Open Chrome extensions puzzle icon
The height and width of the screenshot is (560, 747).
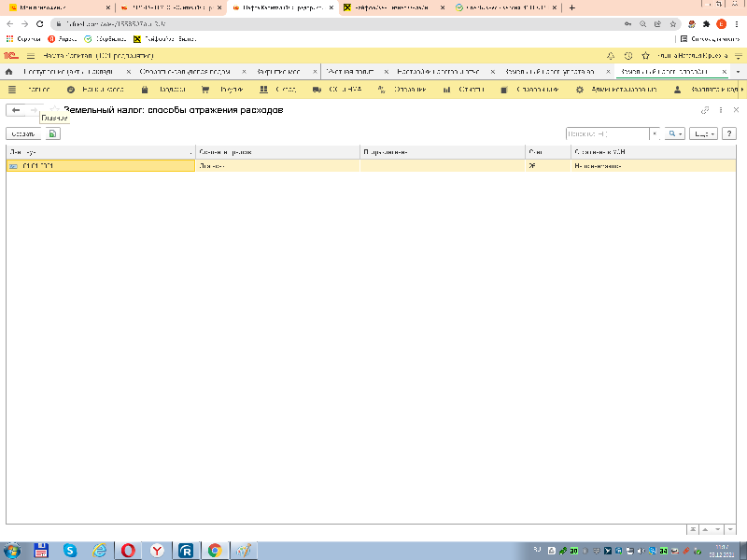(x=707, y=24)
